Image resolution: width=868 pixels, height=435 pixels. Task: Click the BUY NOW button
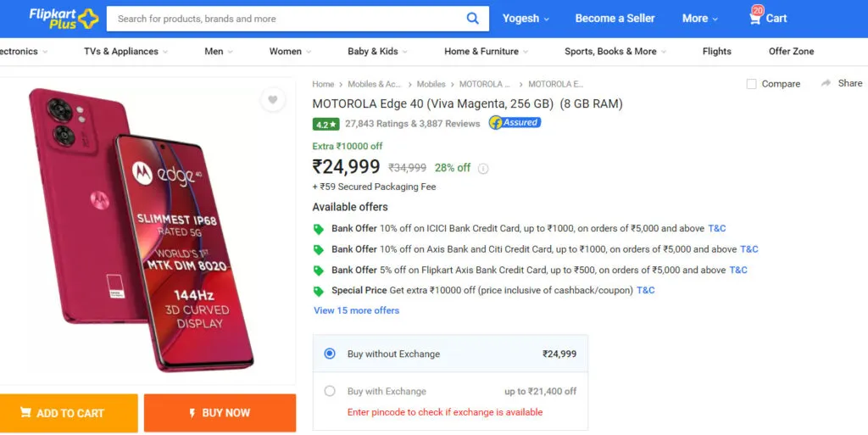pos(220,413)
